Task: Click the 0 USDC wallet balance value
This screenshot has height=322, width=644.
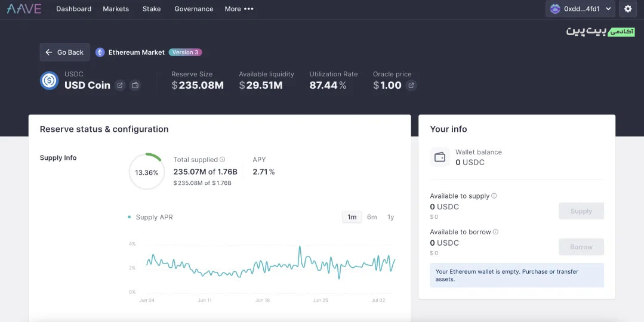Action: (470, 162)
